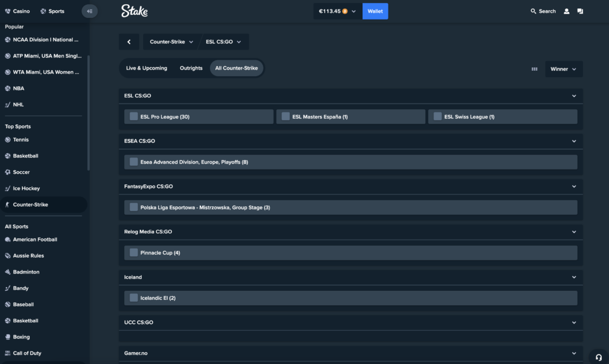Click the grid layout icon
The height and width of the screenshot is (364, 609).
click(535, 69)
